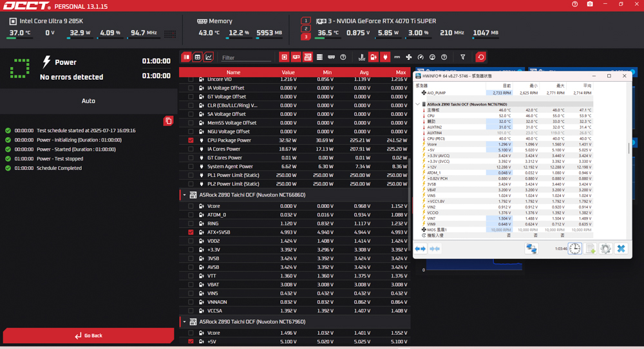
Task: Select the AIO_PUMP row in HWiNFO
Action: pos(504,93)
